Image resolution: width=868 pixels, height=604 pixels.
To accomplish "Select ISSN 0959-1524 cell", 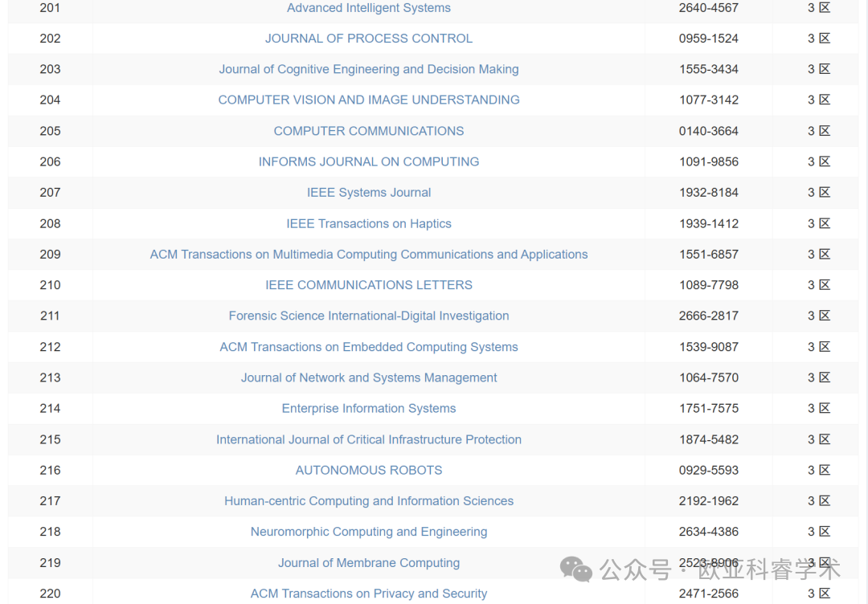I will click(709, 39).
